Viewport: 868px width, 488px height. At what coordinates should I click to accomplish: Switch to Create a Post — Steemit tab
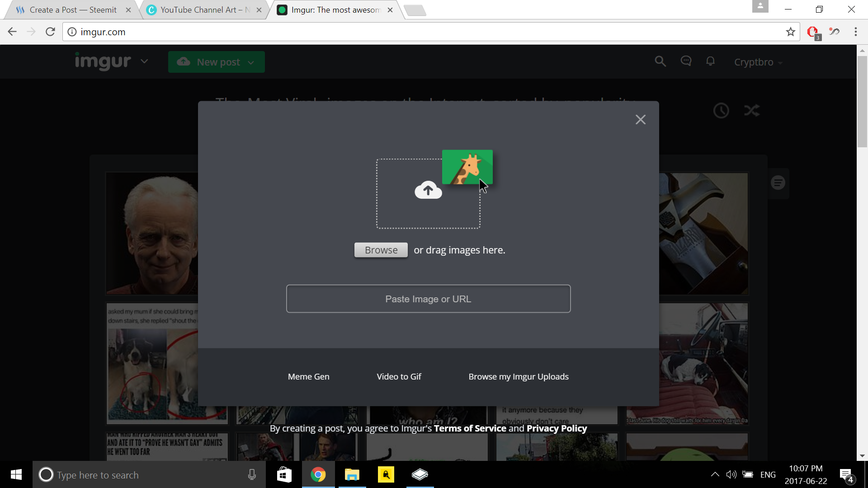coord(72,10)
